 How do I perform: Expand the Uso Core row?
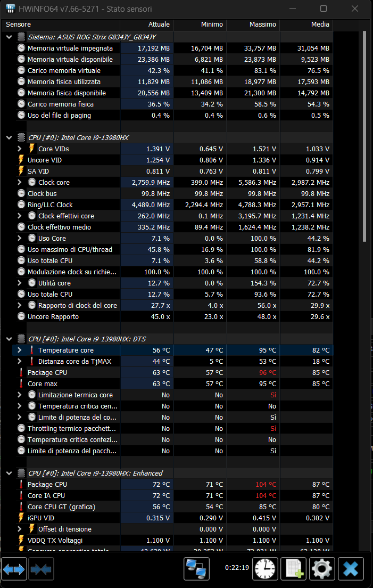click(20, 238)
